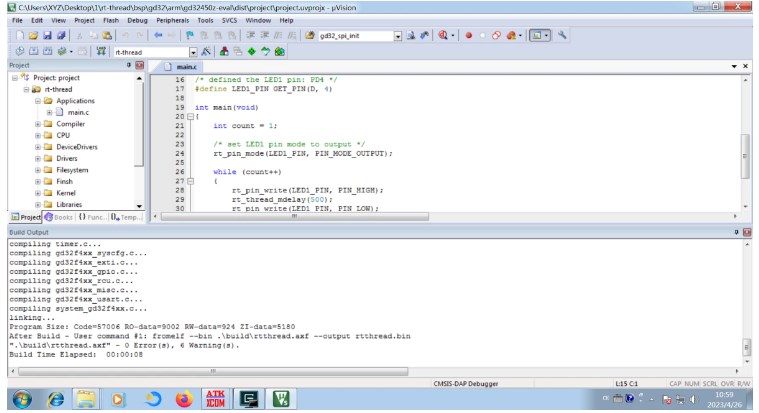Expand the DeviceDrivers folder node
This screenshot has width=759, height=413.
pyautogui.click(x=38, y=147)
